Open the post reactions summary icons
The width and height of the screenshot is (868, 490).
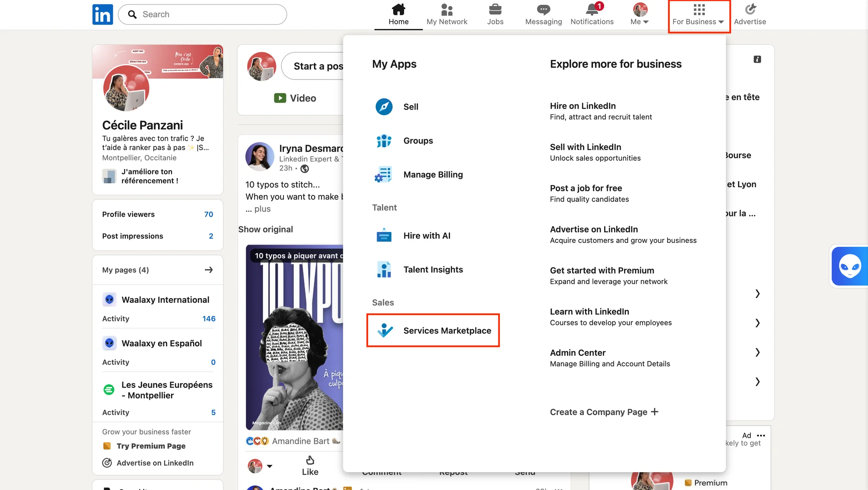point(257,441)
